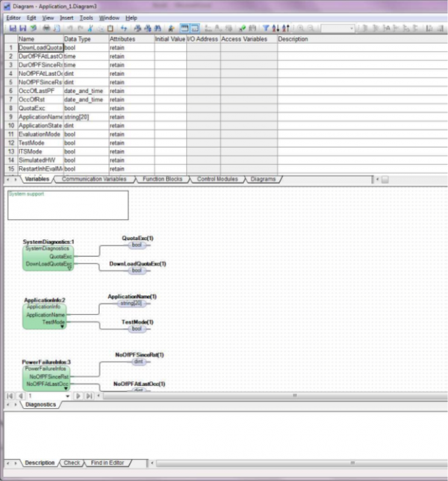The width and height of the screenshot is (448, 481).
Task: Click the Print icon in the toolbar
Action: click(47, 28)
